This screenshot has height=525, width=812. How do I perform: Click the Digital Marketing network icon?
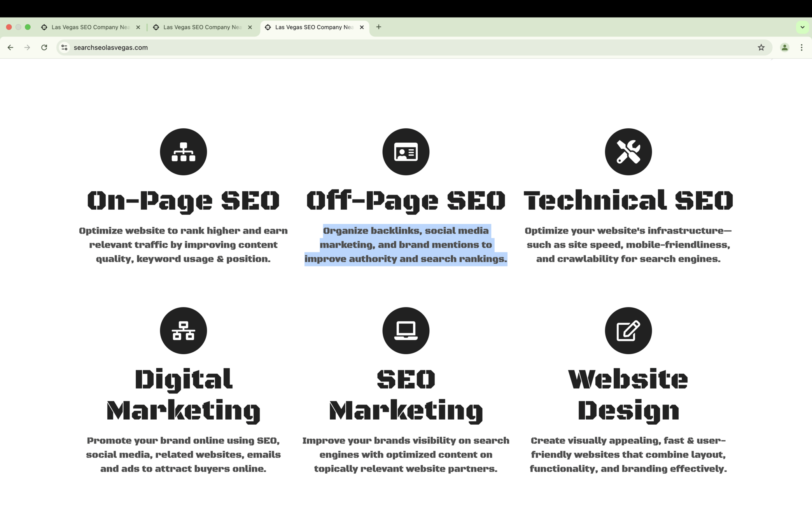pyautogui.click(x=183, y=331)
